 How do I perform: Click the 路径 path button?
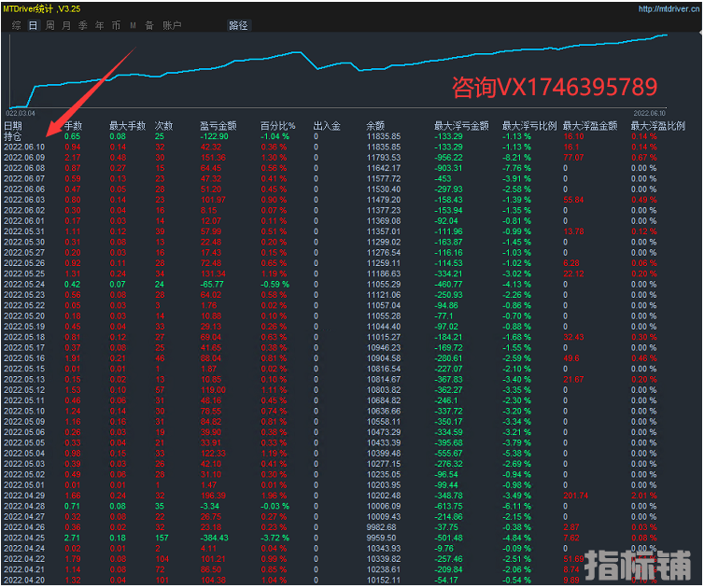click(239, 26)
